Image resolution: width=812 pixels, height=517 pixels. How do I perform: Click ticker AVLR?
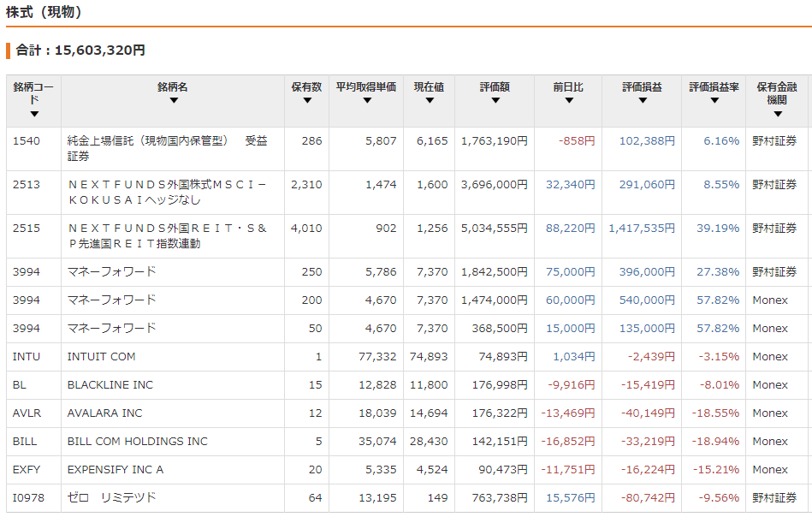coord(27,413)
